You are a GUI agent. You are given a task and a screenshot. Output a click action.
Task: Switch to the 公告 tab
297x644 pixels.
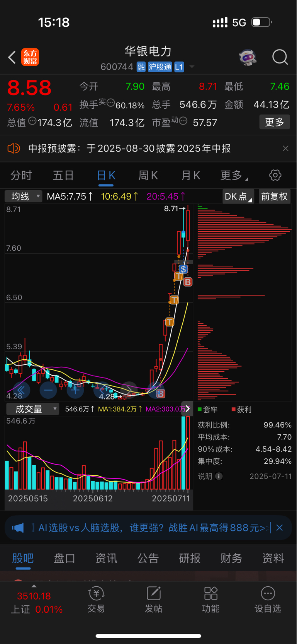click(x=148, y=558)
